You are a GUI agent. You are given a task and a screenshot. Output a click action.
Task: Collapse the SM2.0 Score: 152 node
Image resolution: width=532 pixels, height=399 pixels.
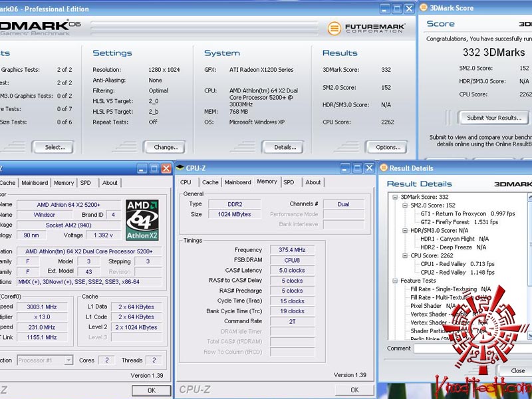(x=405, y=205)
